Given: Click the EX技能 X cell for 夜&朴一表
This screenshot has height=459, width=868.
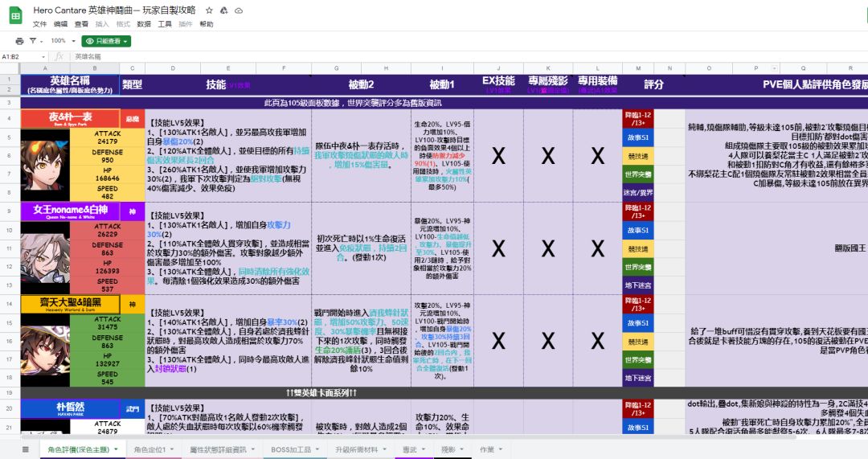Looking at the screenshot, I should point(498,156).
